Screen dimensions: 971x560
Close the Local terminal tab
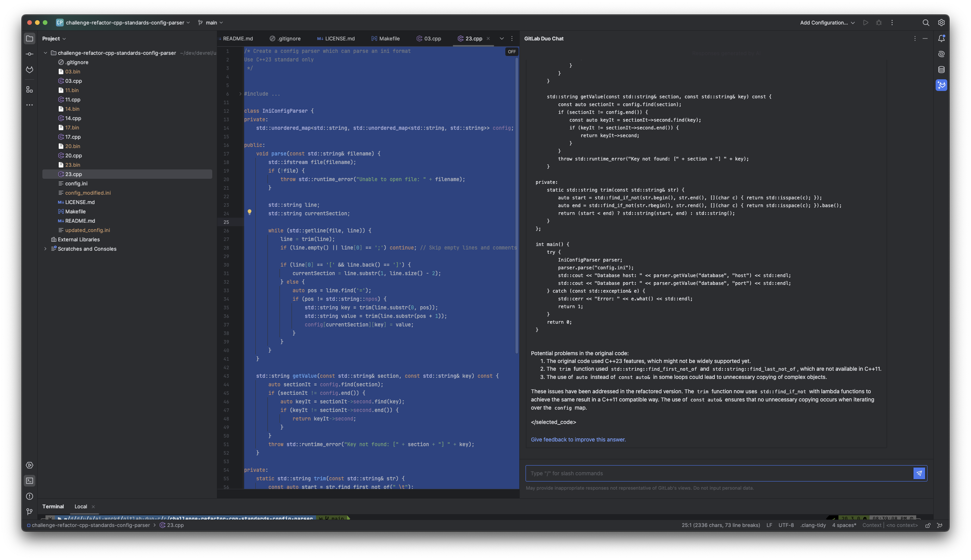tap(93, 507)
